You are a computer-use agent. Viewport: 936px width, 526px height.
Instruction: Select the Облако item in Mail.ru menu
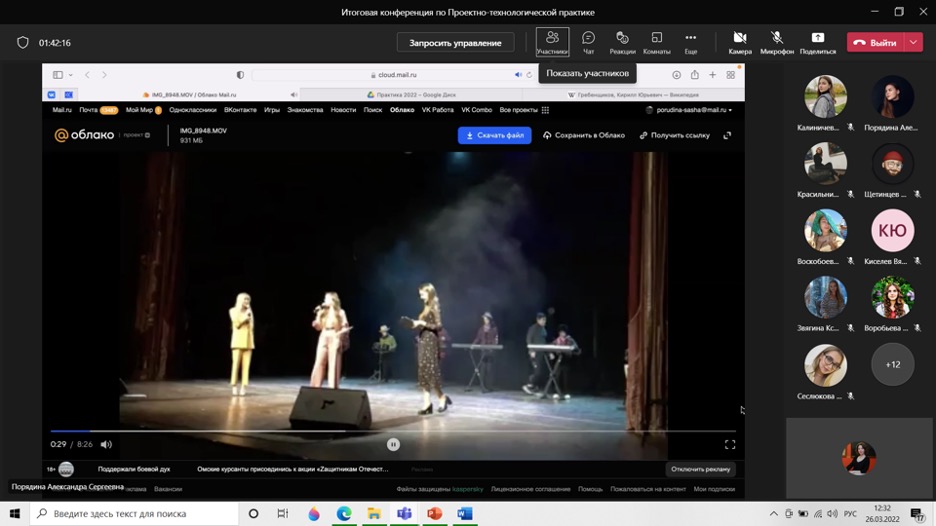point(402,110)
